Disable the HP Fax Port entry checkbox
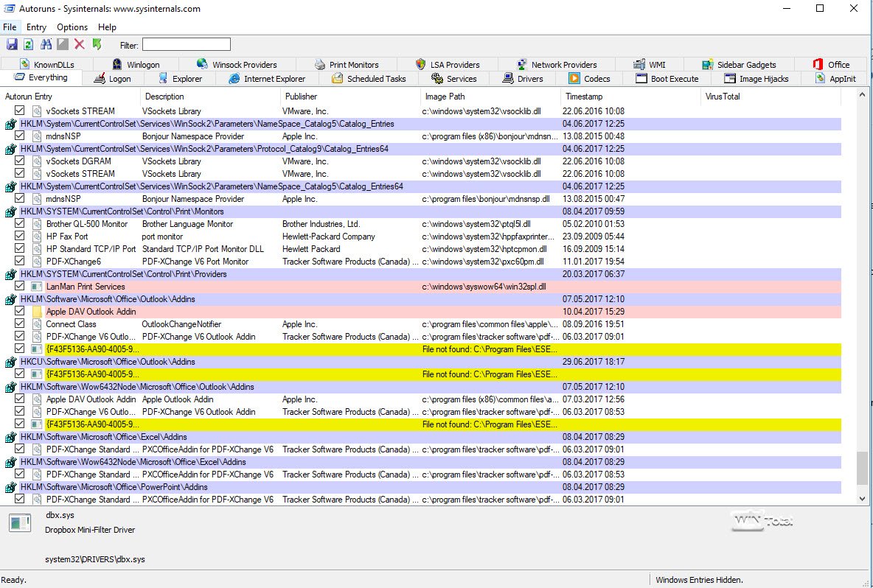This screenshot has width=873, height=588. click(x=20, y=237)
